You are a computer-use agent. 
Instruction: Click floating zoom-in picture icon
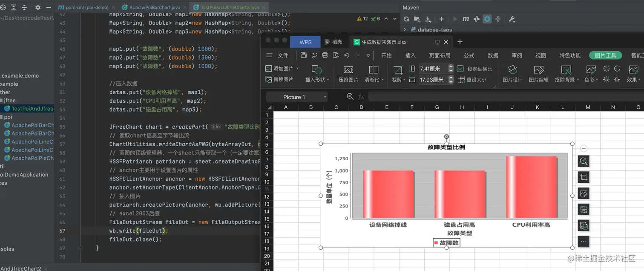(x=584, y=161)
